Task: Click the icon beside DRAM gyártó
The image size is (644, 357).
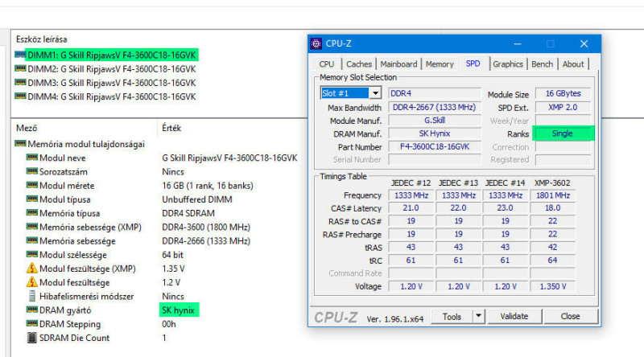Action: click(31, 310)
